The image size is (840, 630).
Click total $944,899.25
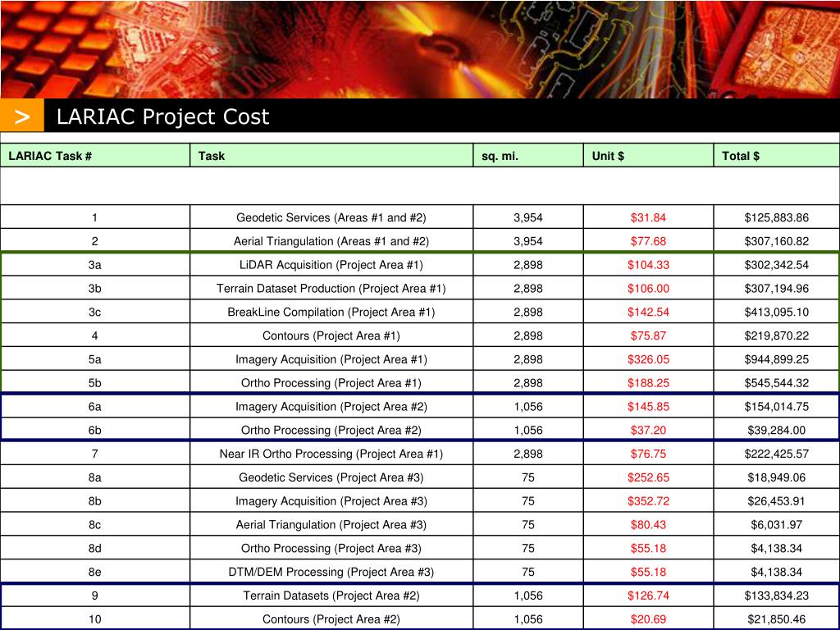click(x=776, y=359)
